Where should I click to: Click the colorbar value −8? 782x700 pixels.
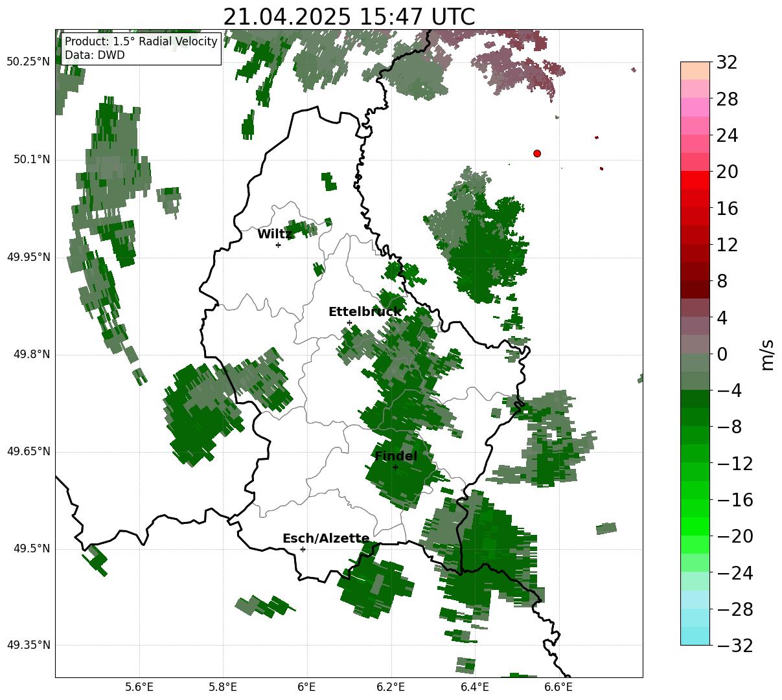pos(730,427)
